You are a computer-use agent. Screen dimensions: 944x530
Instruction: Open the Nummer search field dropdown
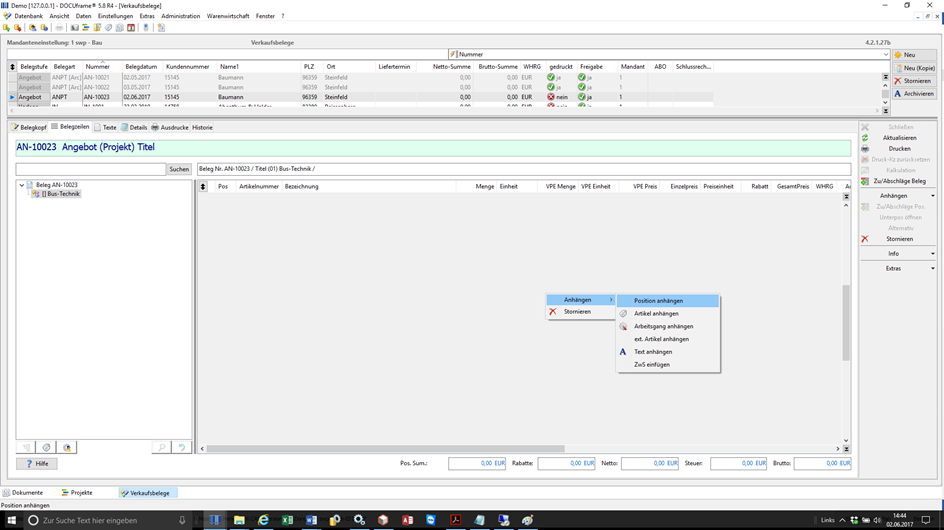(x=886, y=54)
